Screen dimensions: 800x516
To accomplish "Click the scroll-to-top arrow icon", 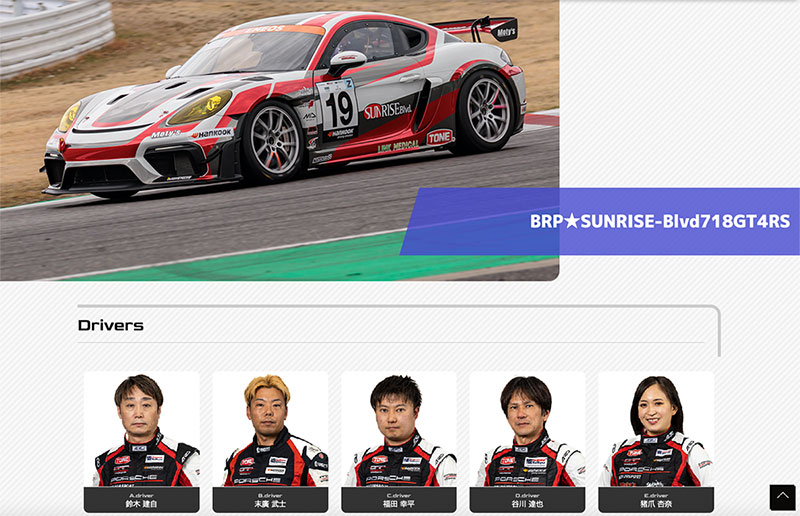I will click(x=782, y=497).
